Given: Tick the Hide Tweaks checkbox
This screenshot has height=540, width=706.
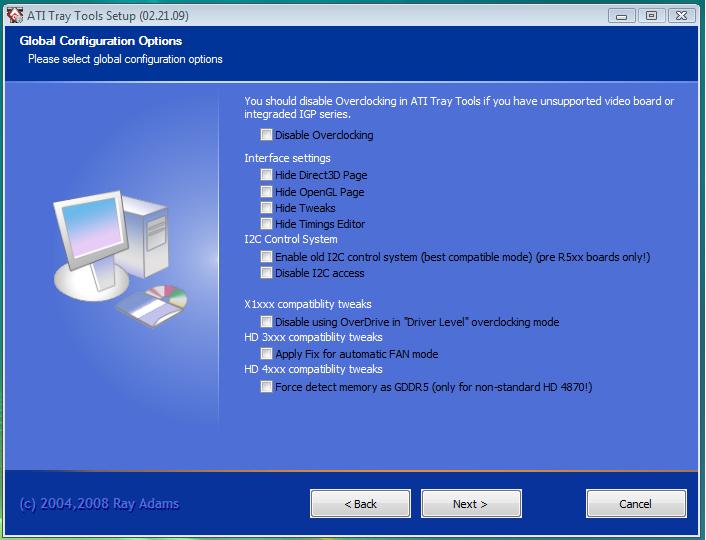Looking at the screenshot, I should [x=266, y=208].
